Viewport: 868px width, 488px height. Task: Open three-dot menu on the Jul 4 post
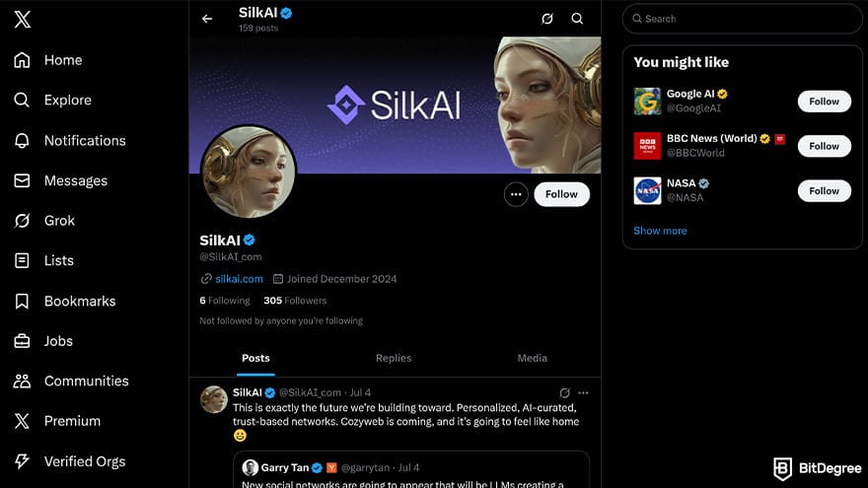click(x=583, y=392)
